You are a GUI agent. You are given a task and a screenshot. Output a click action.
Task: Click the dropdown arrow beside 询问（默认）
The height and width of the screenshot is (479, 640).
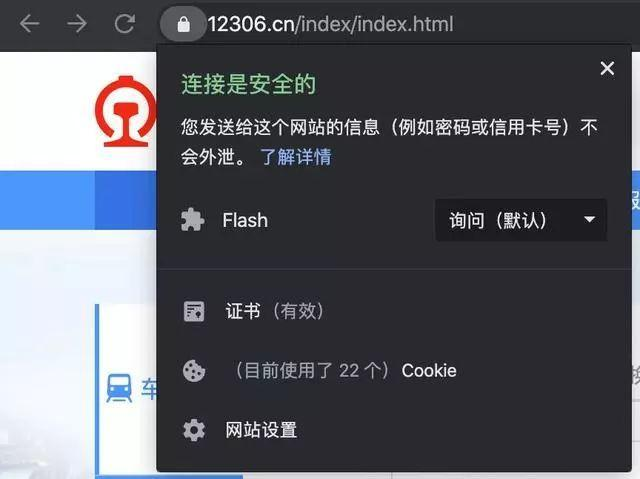589,220
